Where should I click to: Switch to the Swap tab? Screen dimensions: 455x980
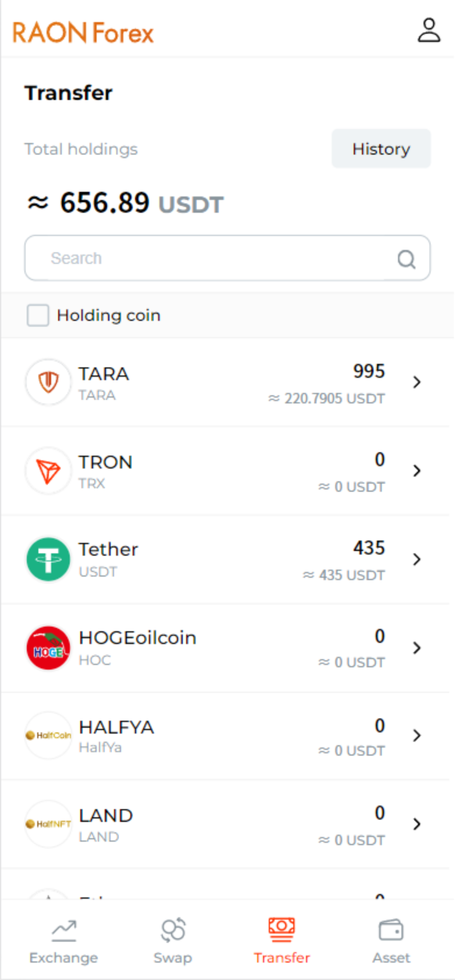(x=173, y=941)
